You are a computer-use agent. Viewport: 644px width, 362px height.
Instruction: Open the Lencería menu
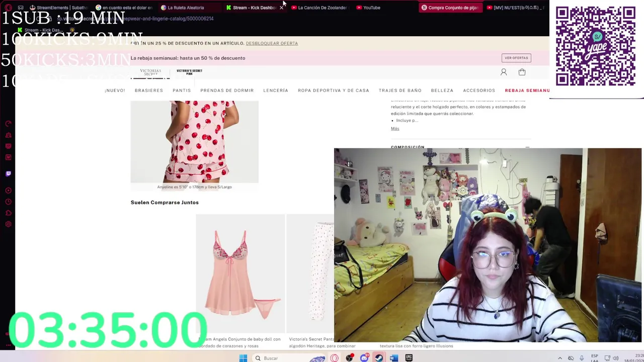(276, 90)
